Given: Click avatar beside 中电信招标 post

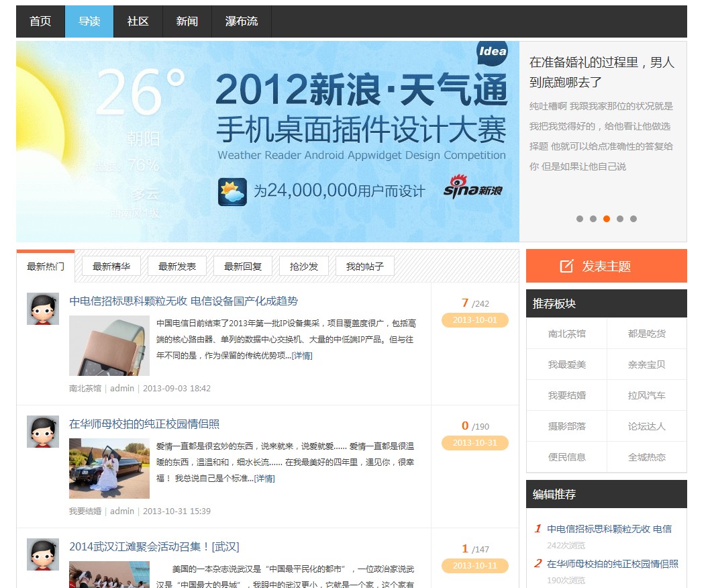Looking at the screenshot, I should 43,309.
